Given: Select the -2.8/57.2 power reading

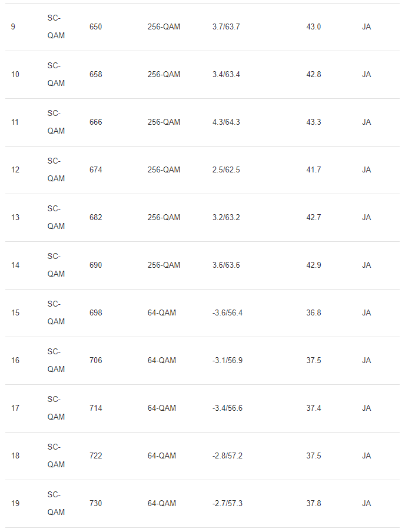Looking at the screenshot, I should (x=227, y=456).
